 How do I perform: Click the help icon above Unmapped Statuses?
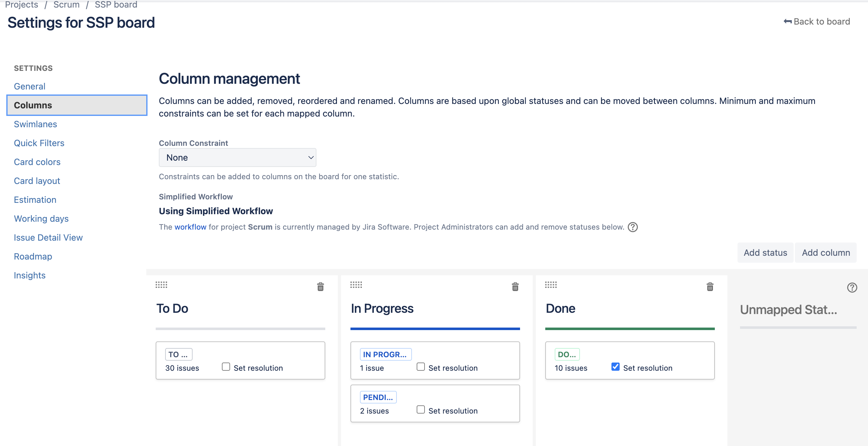852,287
